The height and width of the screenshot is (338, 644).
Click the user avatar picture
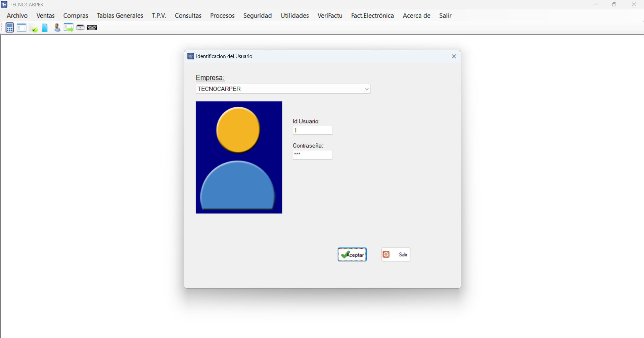[239, 157]
